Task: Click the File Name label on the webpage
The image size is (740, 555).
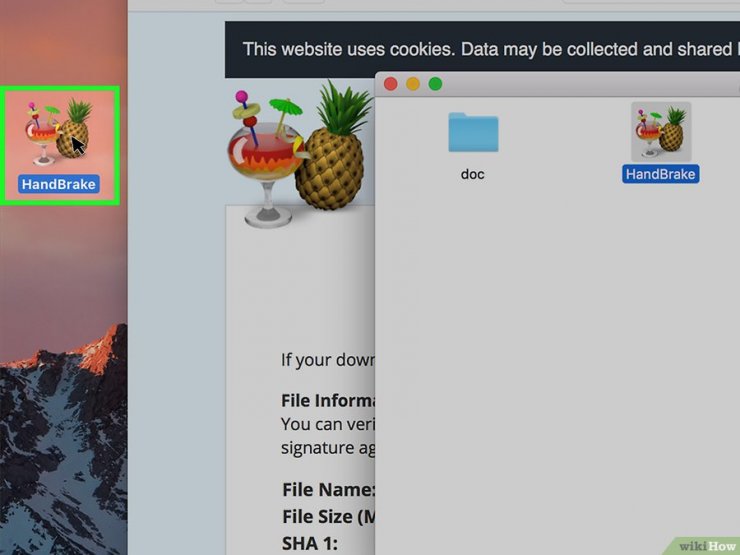Action: pos(328,490)
